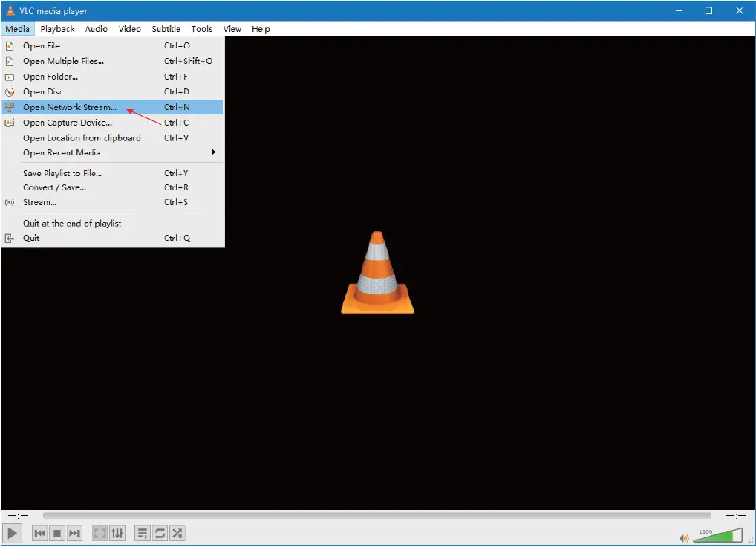Image resolution: width=756 pixels, height=547 pixels.
Task: Open extended settings equalizer icon
Action: [117, 533]
